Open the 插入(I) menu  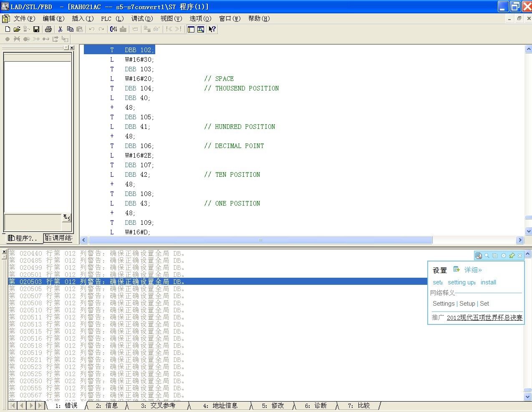tap(83, 18)
